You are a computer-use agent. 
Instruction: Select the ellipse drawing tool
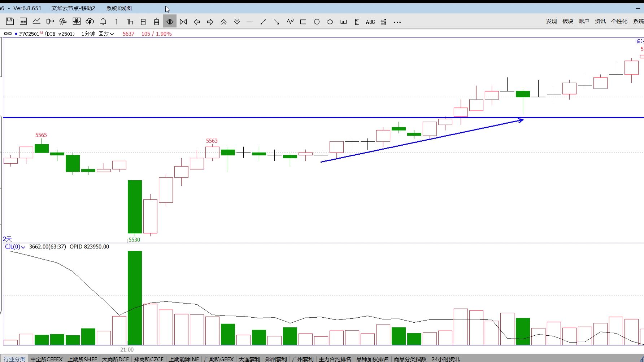[330, 22]
